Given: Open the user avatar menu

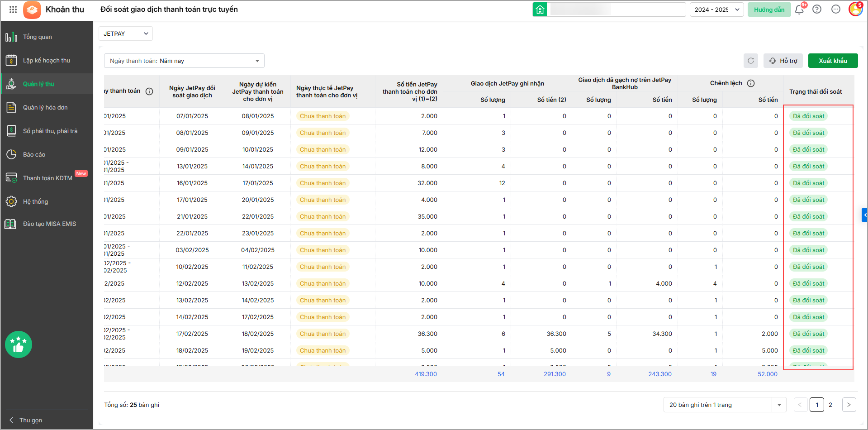Looking at the screenshot, I should (855, 10).
